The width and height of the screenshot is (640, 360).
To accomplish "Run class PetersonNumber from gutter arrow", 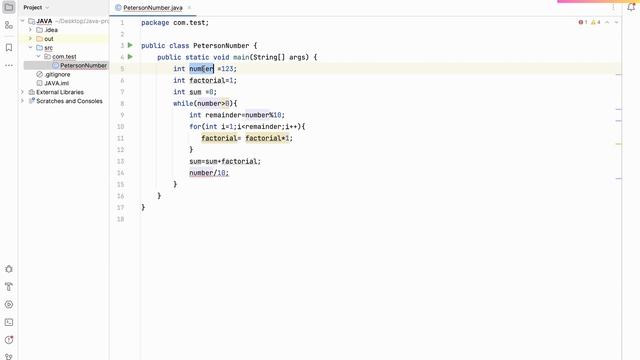I will point(130,45).
